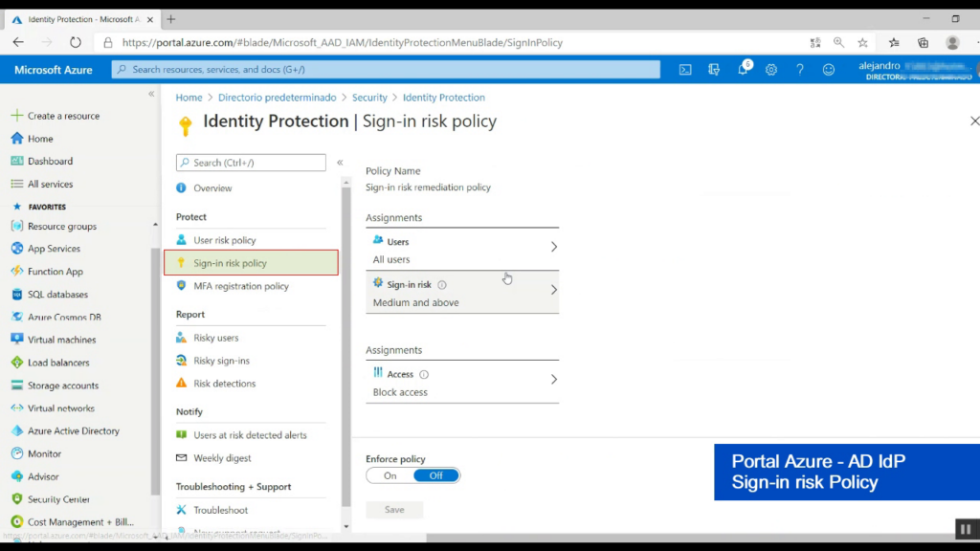Viewport: 980px width, 551px height.
Task: Add the page to favorites with the star icon
Action: [862, 42]
